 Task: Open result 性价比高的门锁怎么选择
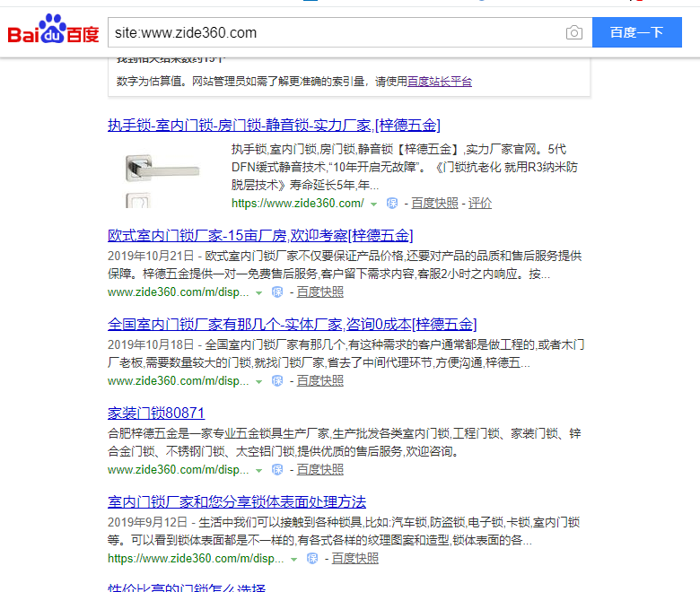[187, 588]
